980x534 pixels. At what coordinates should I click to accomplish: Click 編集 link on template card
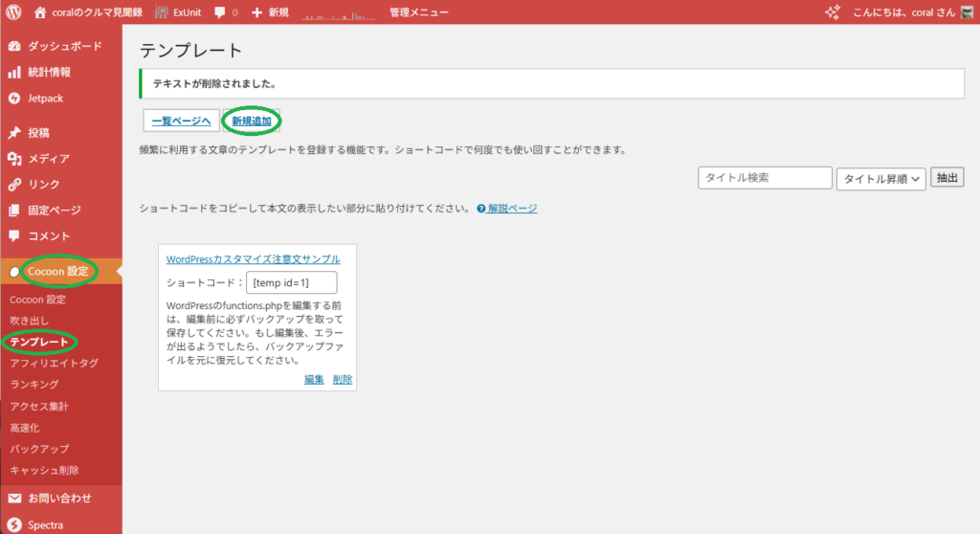tap(314, 380)
